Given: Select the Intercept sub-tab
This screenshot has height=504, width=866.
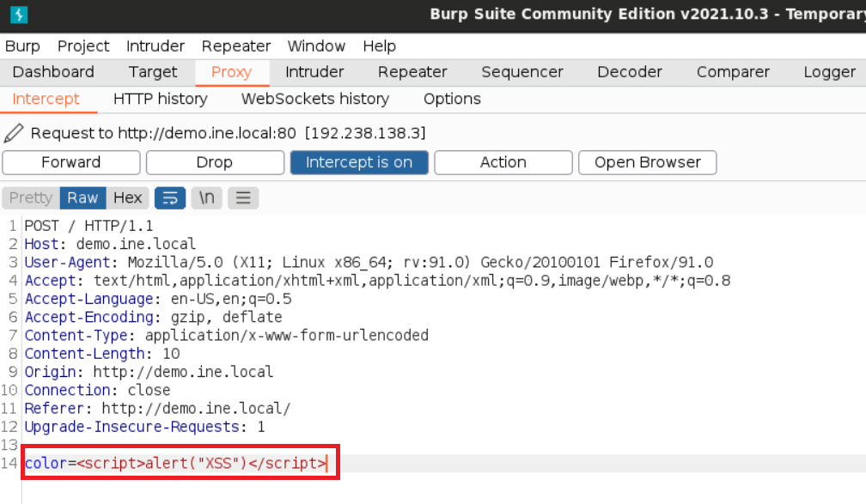Looking at the screenshot, I should pyautogui.click(x=46, y=99).
